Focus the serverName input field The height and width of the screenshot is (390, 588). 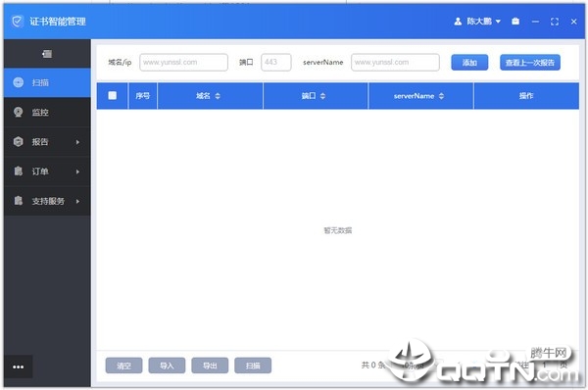pos(395,63)
